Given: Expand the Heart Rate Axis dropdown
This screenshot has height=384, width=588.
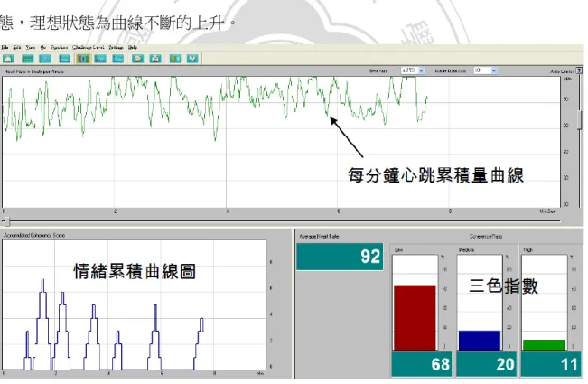Looking at the screenshot, I should point(493,70).
